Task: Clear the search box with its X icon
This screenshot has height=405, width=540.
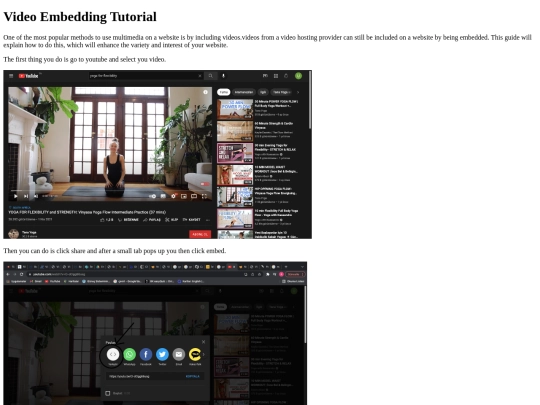Action: tap(200, 76)
